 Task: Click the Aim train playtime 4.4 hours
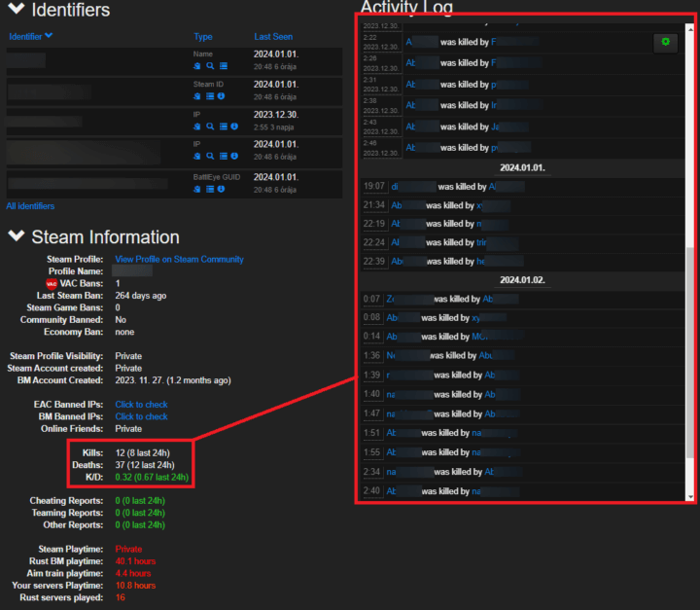133,573
